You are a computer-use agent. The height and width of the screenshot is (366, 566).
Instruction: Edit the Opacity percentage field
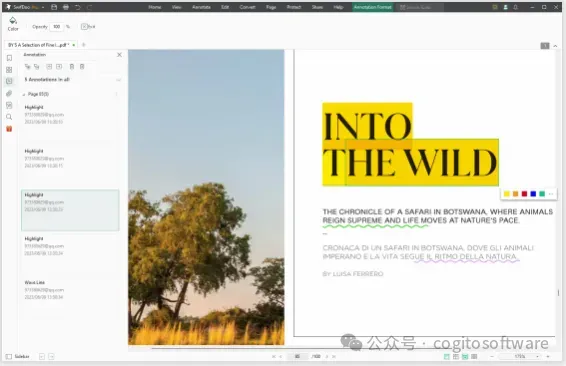pos(57,27)
